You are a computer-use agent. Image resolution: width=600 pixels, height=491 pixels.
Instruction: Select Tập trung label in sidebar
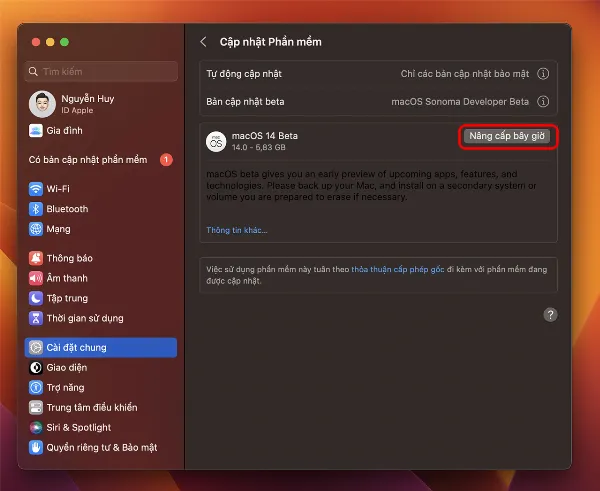pyautogui.click(x=67, y=299)
